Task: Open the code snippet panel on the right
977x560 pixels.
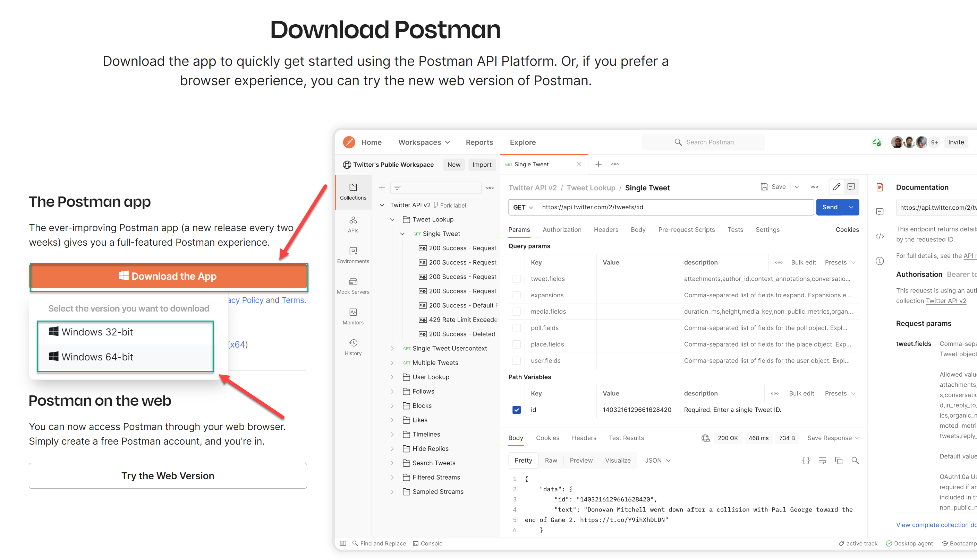Action: coord(880,237)
